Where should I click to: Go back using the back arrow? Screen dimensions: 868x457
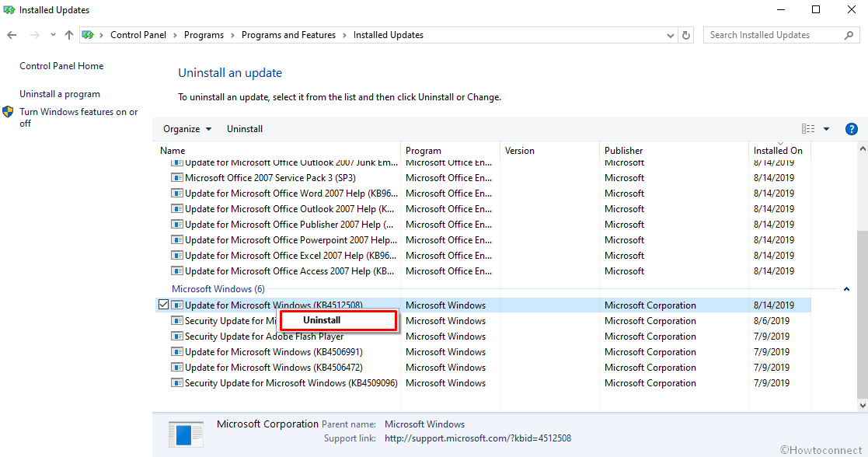click(x=12, y=35)
